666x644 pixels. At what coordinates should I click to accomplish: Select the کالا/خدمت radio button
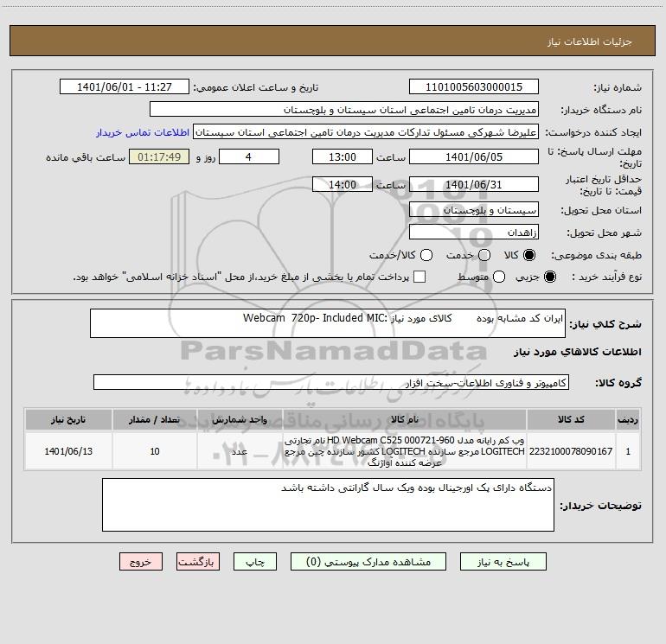coord(426,255)
